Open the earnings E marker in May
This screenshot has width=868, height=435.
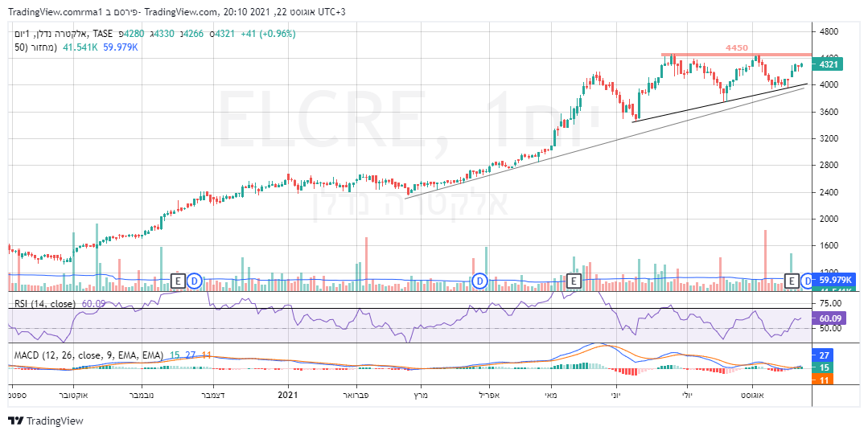pos(574,281)
